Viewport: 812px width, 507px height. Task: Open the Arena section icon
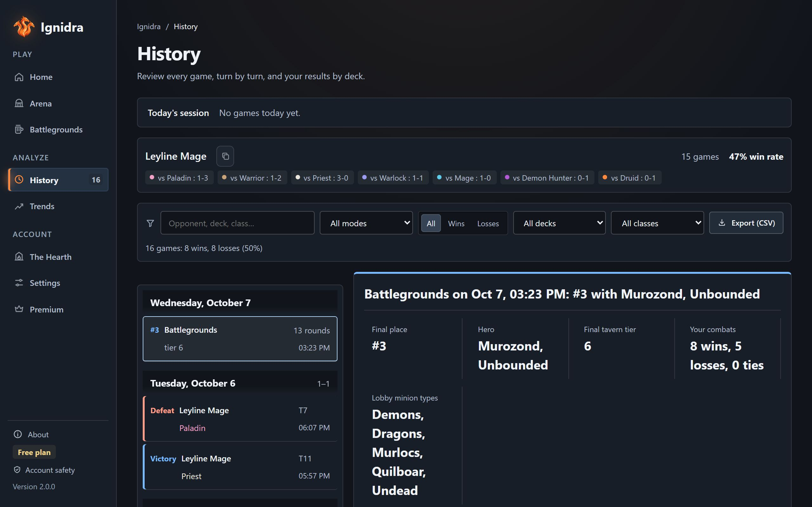[x=19, y=103]
